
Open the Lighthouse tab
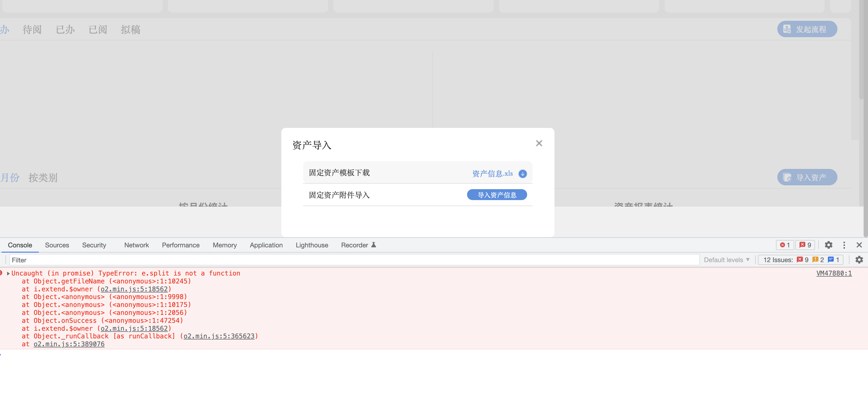[x=312, y=245]
